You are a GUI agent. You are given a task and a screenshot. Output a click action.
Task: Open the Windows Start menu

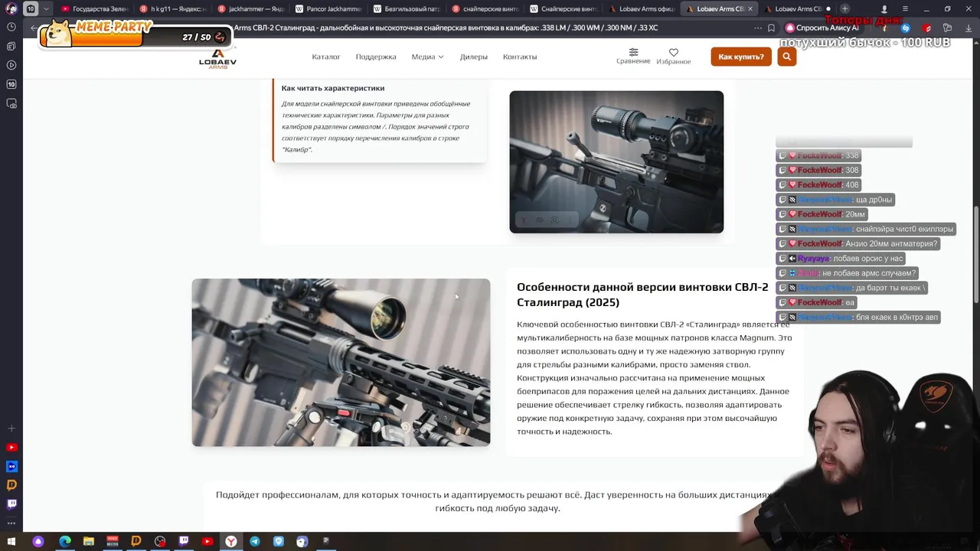click(11, 542)
